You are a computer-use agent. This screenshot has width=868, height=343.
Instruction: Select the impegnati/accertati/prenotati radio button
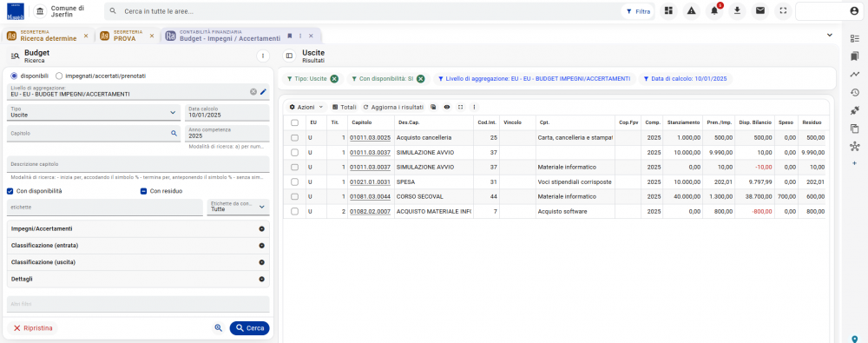coord(59,76)
